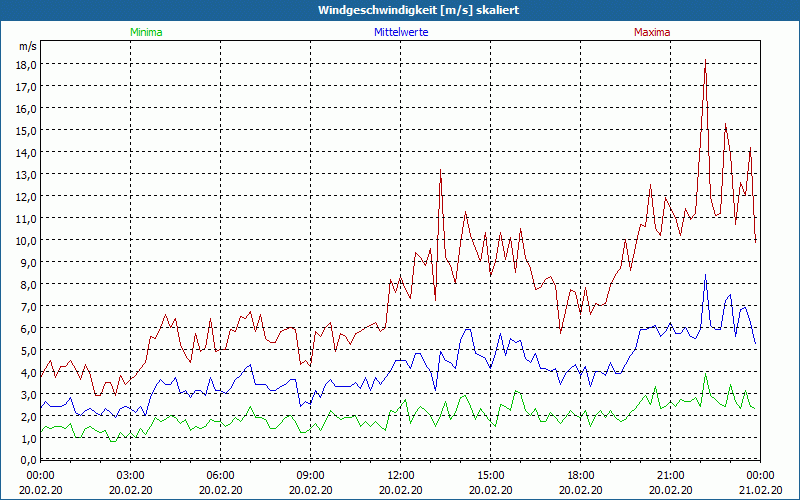Click the Minima legend label
This screenshot has height=500, width=800.
pos(146,32)
